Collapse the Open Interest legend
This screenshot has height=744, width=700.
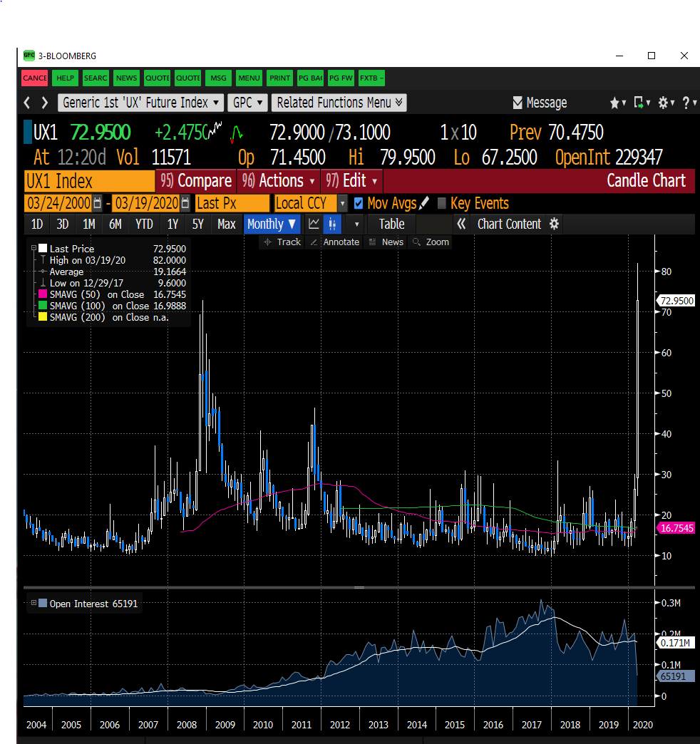click(34, 603)
